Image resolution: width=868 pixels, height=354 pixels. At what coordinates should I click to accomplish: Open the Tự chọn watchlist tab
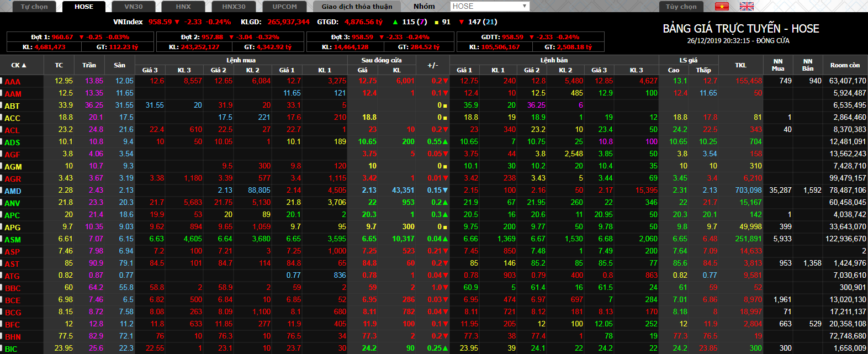click(34, 7)
